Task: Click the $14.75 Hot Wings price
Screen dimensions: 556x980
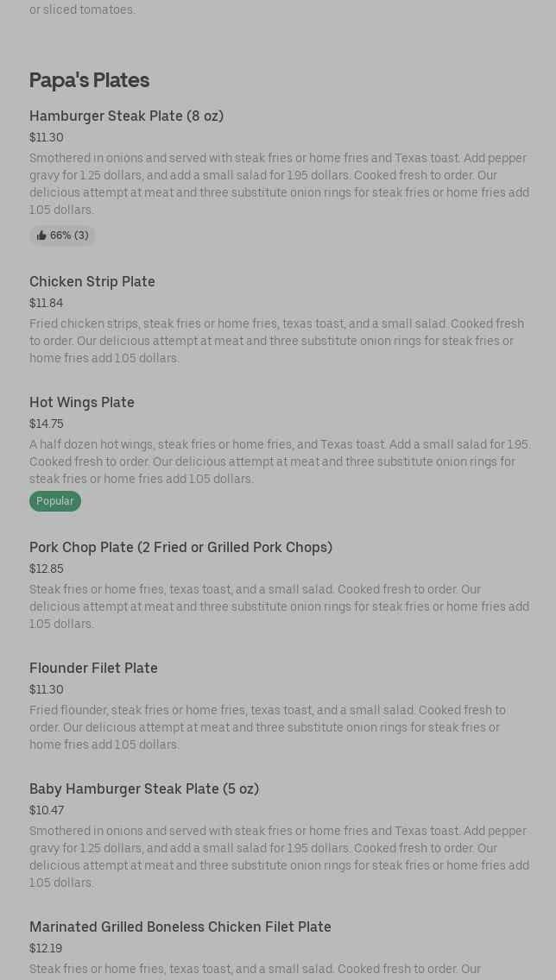Action: pos(47,424)
